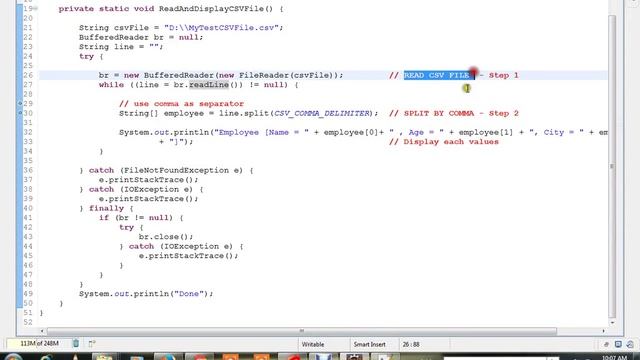The image size is (640, 360).
Task: Click the first icon of the bottom-right status icons
Action: [x=606, y=344]
